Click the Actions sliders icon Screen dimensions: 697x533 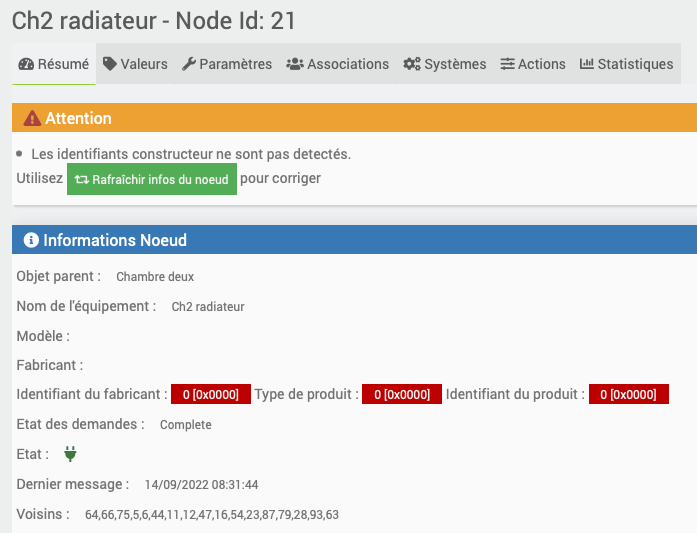(x=508, y=64)
